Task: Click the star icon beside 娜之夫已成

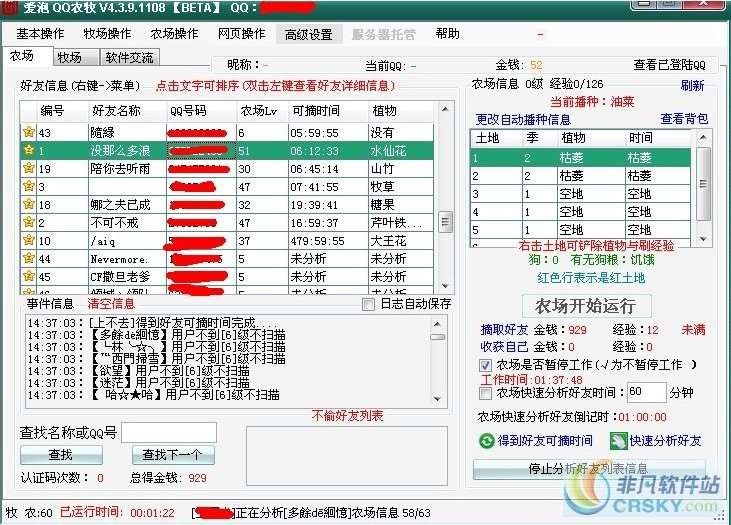Action: tap(29, 204)
